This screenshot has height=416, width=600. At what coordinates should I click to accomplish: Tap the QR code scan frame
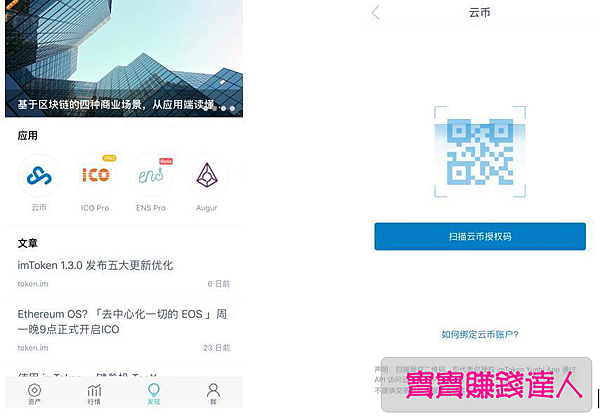[x=480, y=152]
